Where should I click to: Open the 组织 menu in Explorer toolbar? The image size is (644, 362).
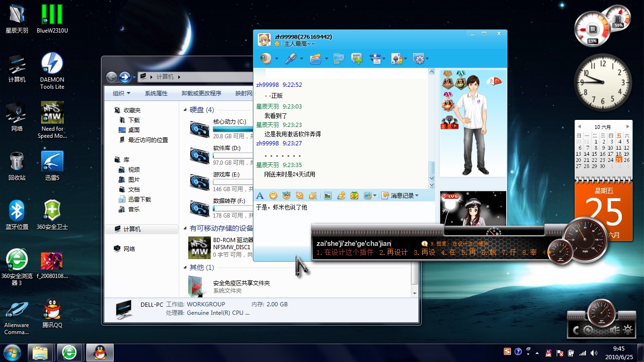click(x=121, y=93)
